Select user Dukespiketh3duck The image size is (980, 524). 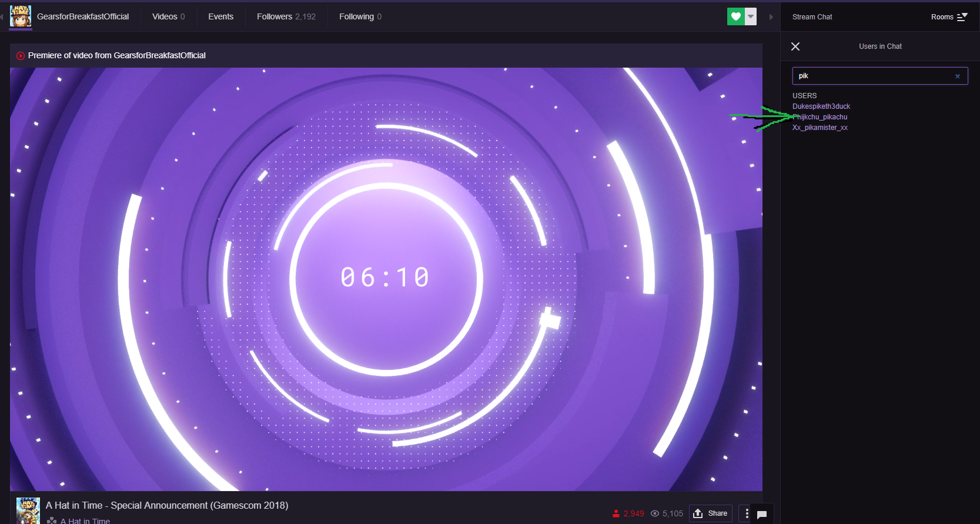tap(821, 106)
